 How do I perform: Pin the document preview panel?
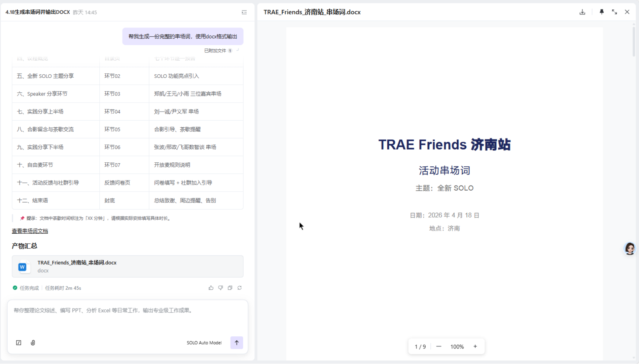[x=602, y=12]
